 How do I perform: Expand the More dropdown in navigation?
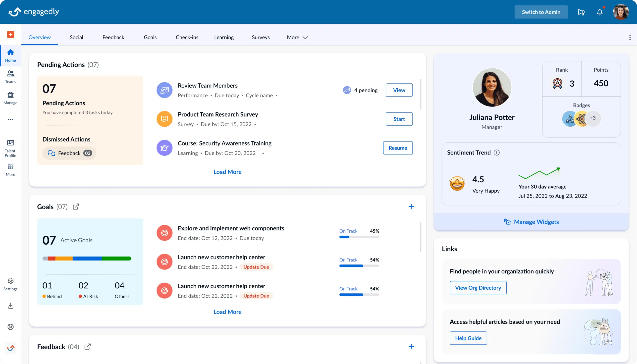(298, 37)
